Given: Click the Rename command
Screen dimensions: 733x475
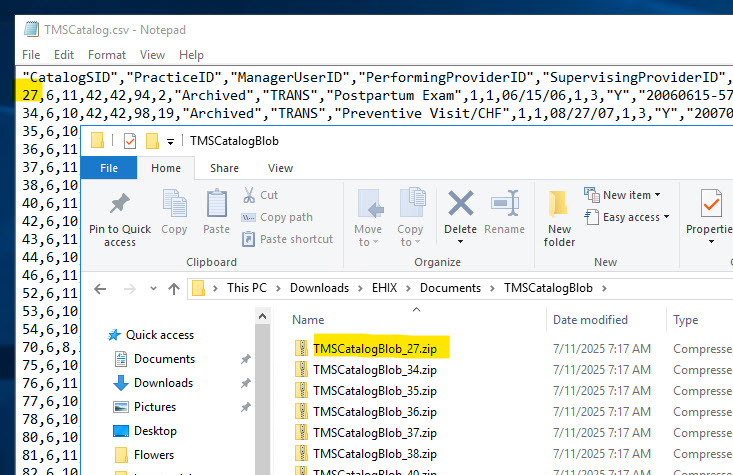Looking at the screenshot, I should [x=504, y=212].
